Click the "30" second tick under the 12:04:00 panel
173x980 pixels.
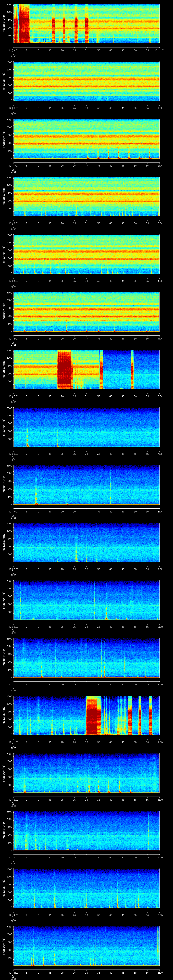87,339
